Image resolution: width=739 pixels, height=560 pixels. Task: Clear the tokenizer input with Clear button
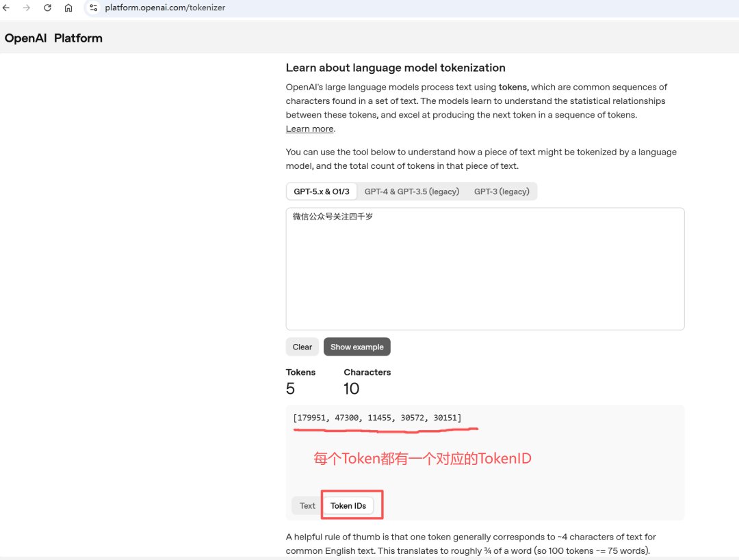coord(302,347)
